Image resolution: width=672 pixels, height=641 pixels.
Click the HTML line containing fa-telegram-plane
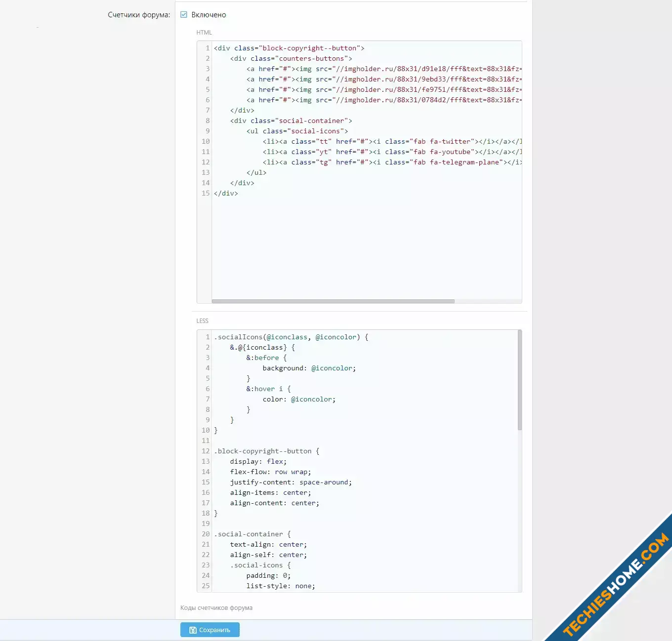point(390,162)
